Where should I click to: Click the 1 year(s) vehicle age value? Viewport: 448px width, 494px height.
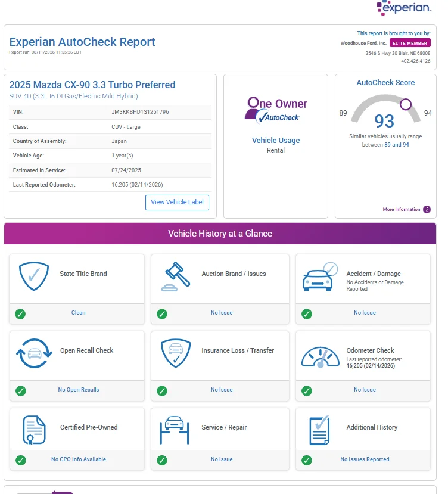click(x=122, y=156)
